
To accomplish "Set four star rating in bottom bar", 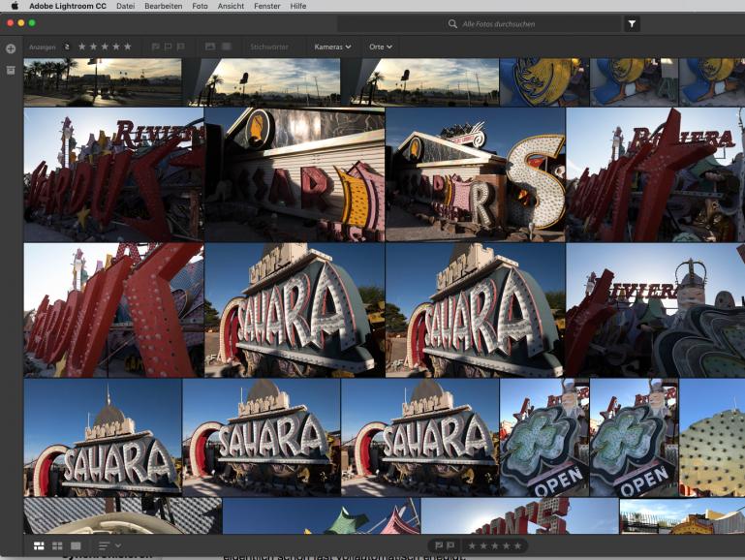I will 506,545.
